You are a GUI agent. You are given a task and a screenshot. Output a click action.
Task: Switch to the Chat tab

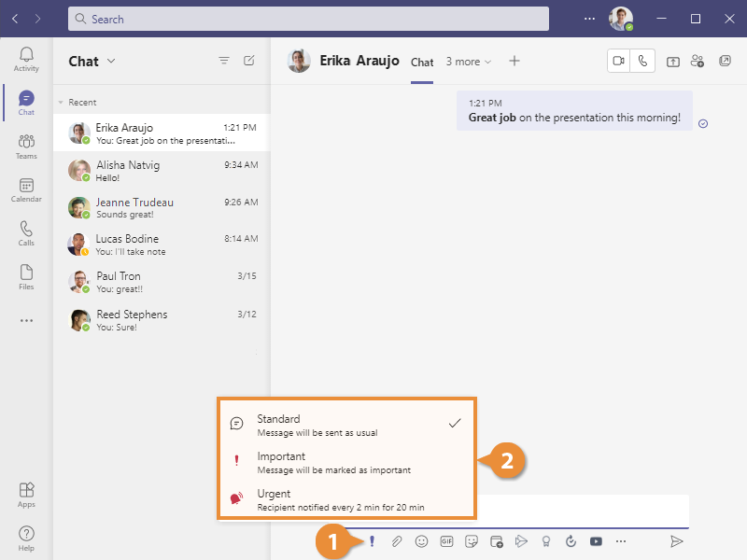422,63
